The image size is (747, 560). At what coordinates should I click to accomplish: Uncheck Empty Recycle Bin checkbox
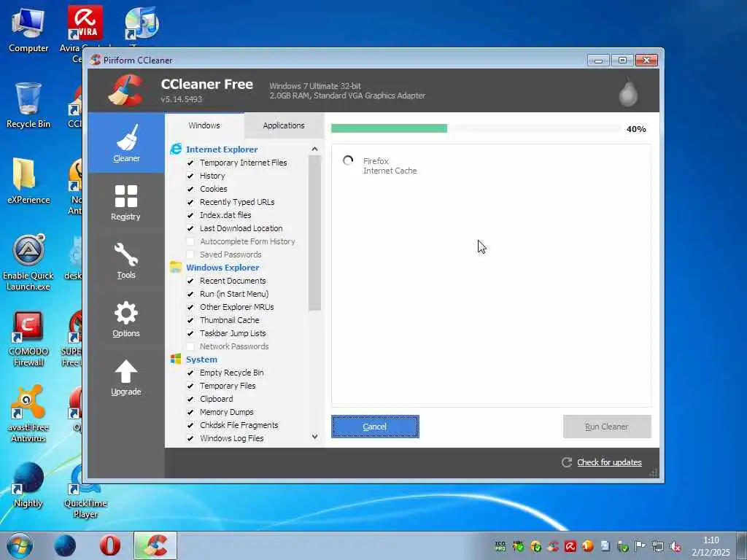pos(190,373)
